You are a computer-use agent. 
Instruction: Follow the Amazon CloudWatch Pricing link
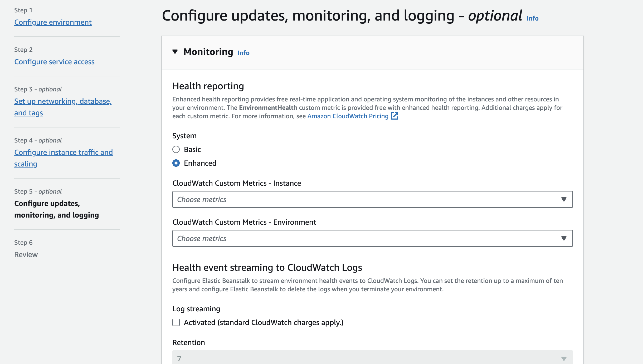pyautogui.click(x=348, y=116)
